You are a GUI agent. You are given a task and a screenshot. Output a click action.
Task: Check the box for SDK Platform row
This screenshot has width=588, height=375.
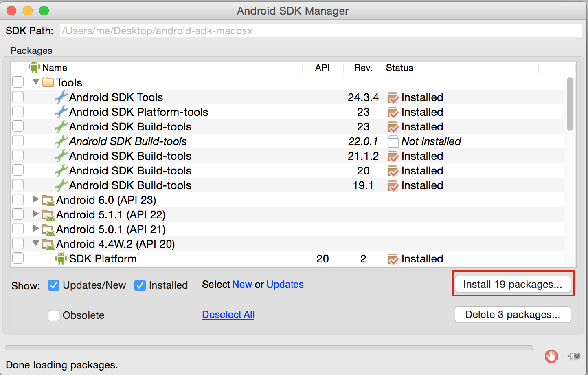18,258
